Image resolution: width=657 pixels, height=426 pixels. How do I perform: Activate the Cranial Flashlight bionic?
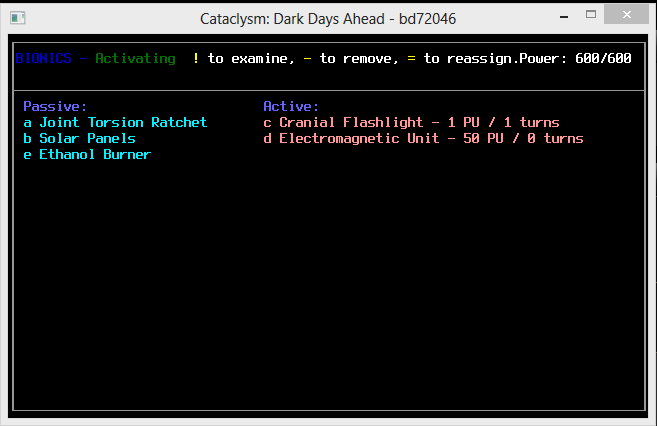[x=411, y=122]
